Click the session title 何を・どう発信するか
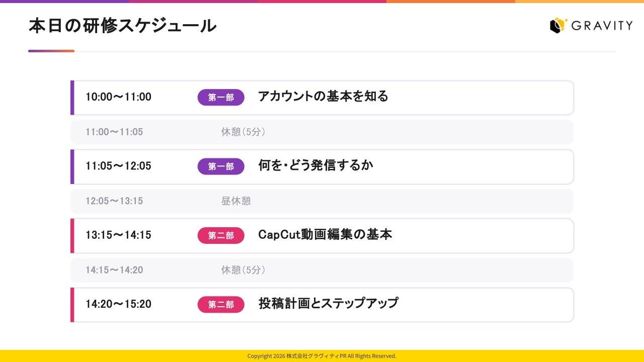 pos(315,165)
